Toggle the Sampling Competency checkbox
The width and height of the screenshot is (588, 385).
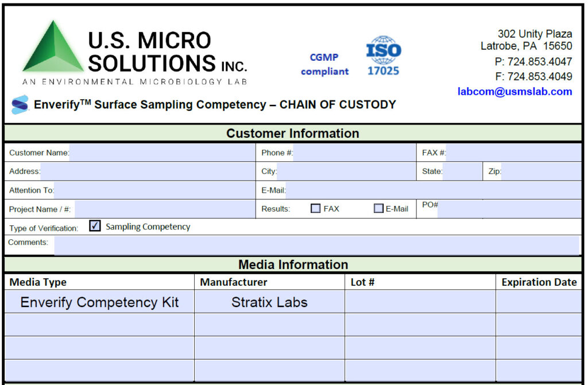coord(95,226)
